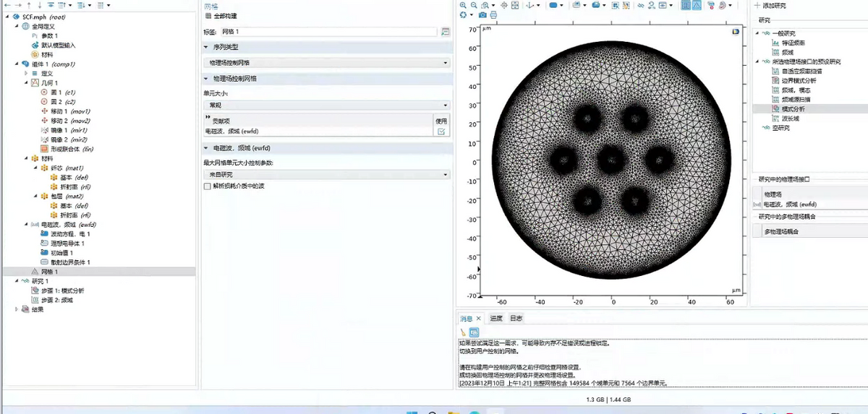This screenshot has height=414, width=868.
Task: Switch to the 日志 tab
Action: click(516, 319)
